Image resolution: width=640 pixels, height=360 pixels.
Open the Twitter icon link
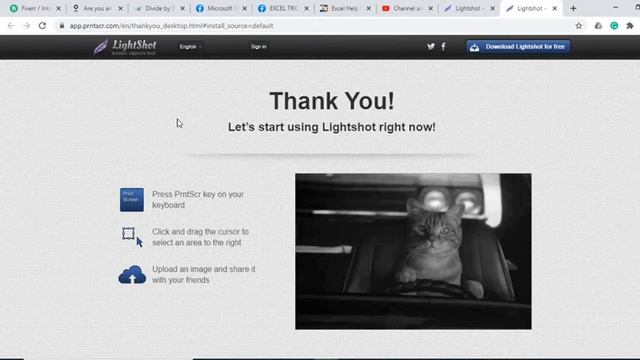click(x=431, y=47)
